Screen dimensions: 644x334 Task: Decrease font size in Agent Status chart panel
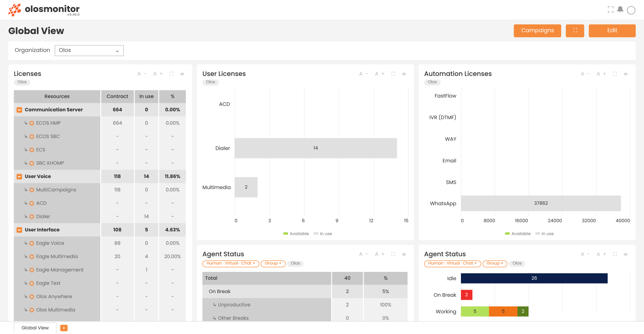click(x=585, y=254)
